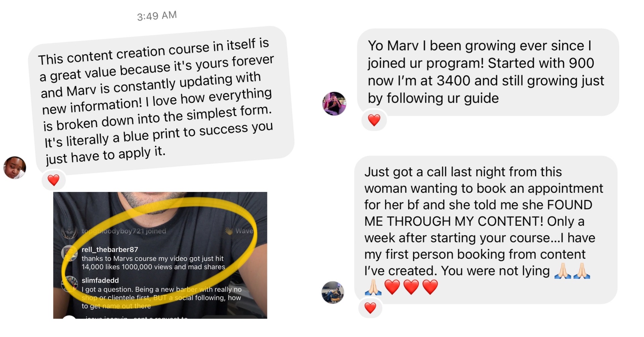Click the red heart emojis inside booking message
Viewport: 644px width, 337px height.
pyautogui.click(x=411, y=287)
